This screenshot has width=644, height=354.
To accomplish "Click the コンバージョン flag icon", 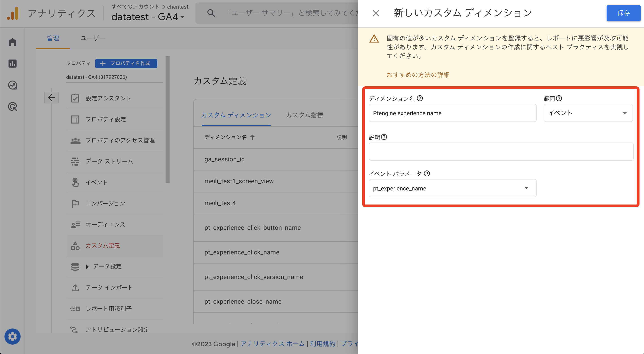I will click(x=75, y=203).
